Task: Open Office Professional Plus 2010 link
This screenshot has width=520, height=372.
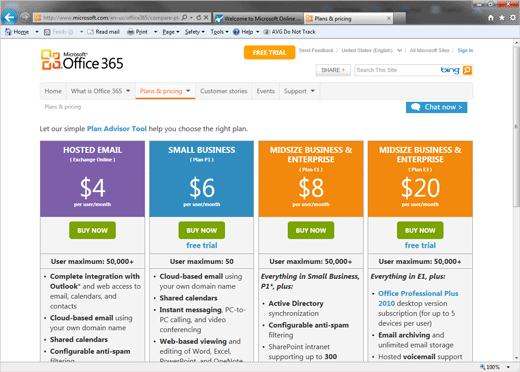Action: pos(418,298)
